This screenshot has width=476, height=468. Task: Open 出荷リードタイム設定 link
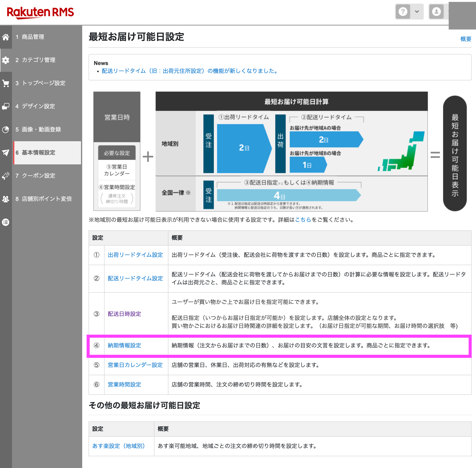(x=135, y=255)
